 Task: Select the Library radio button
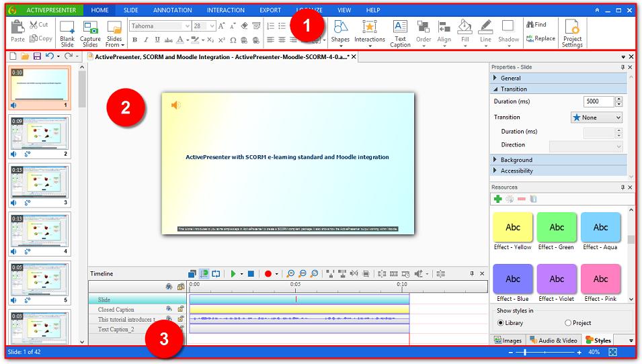point(500,322)
